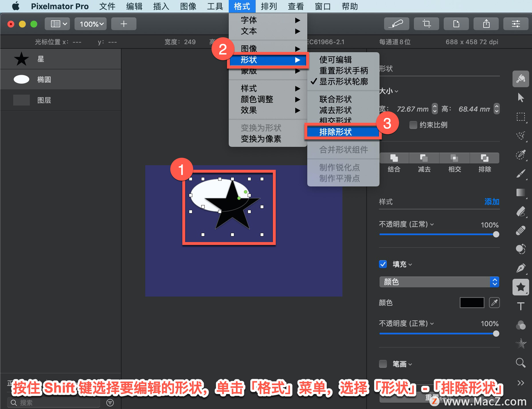Open the 文件 menu
The width and height of the screenshot is (532, 409).
coord(107,6)
